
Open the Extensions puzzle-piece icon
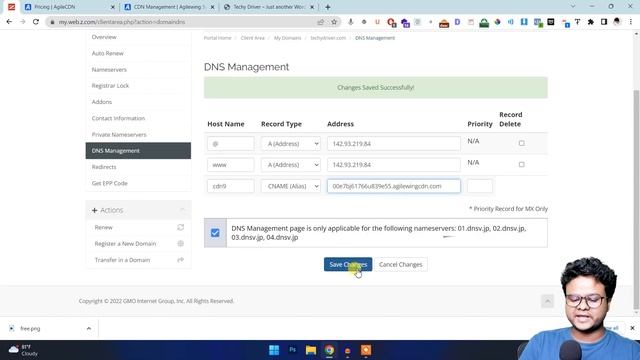pos(591,22)
